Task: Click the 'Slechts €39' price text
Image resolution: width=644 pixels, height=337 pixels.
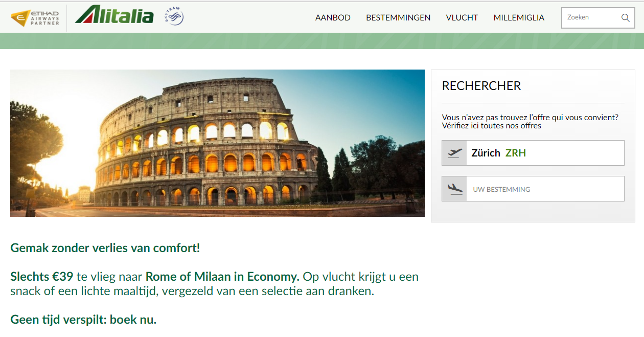Action: click(42, 277)
